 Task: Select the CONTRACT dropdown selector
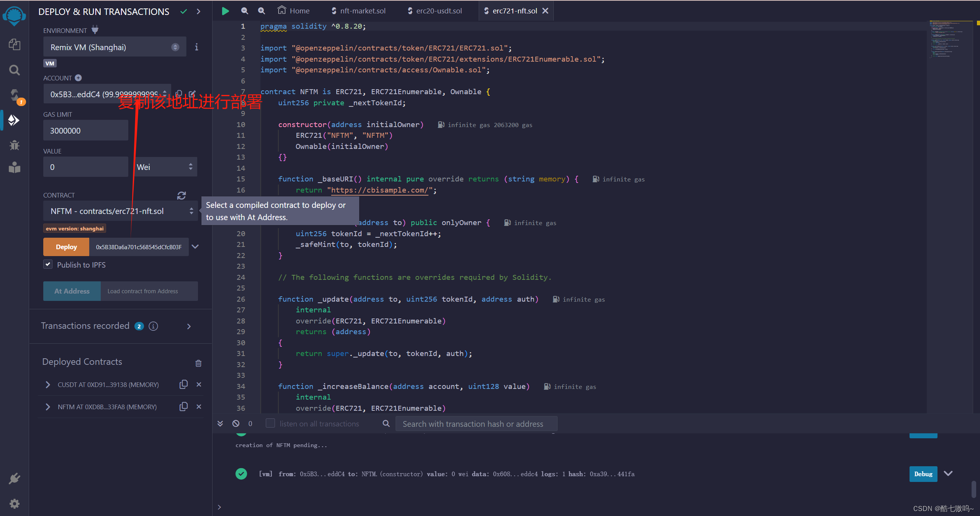click(x=119, y=211)
